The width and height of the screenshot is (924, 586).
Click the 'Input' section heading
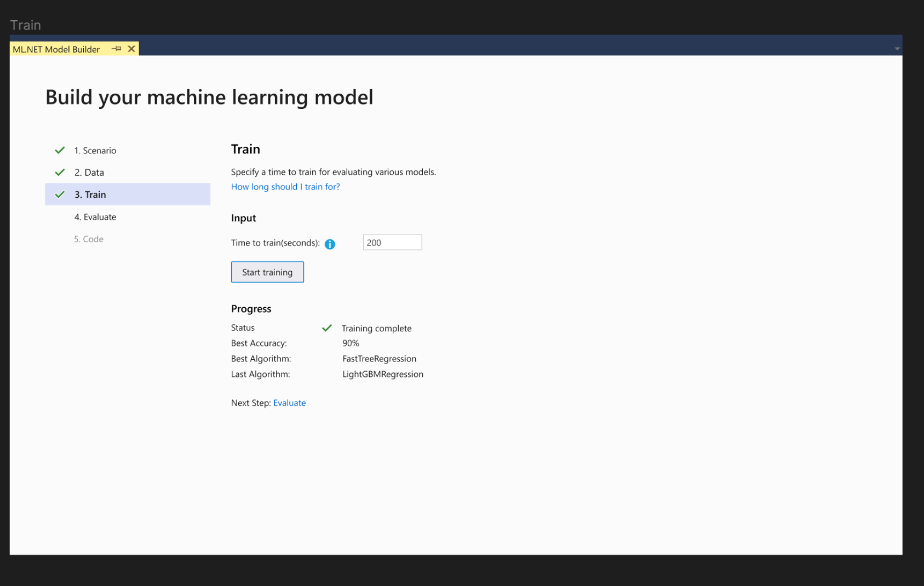click(243, 218)
